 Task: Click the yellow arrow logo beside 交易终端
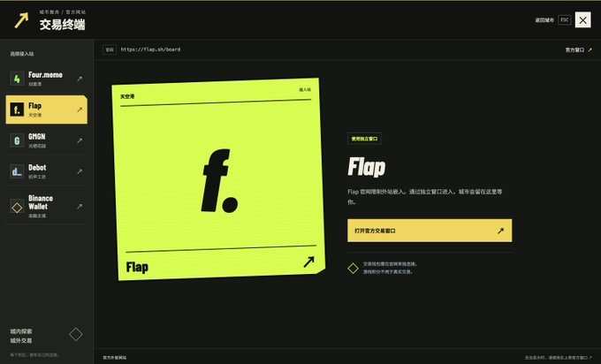(x=21, y=20)
